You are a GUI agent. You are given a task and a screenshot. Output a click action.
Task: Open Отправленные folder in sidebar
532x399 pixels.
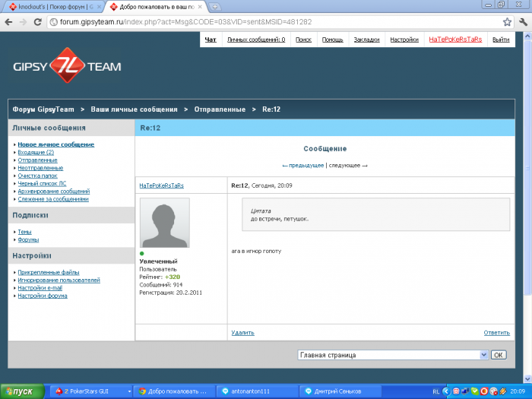[38, 160]
